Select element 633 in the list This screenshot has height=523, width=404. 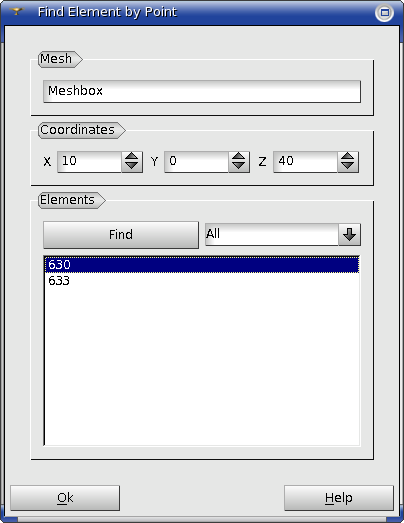click(x=202, y=281)
